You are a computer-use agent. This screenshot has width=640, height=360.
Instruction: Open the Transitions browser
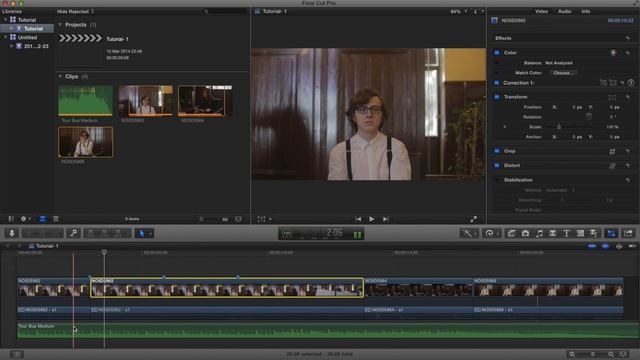coord(553,233)
